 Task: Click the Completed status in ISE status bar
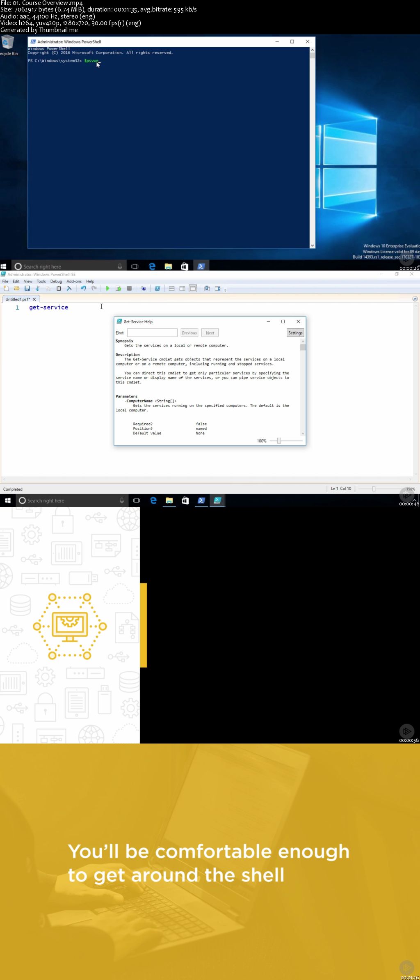13,489
